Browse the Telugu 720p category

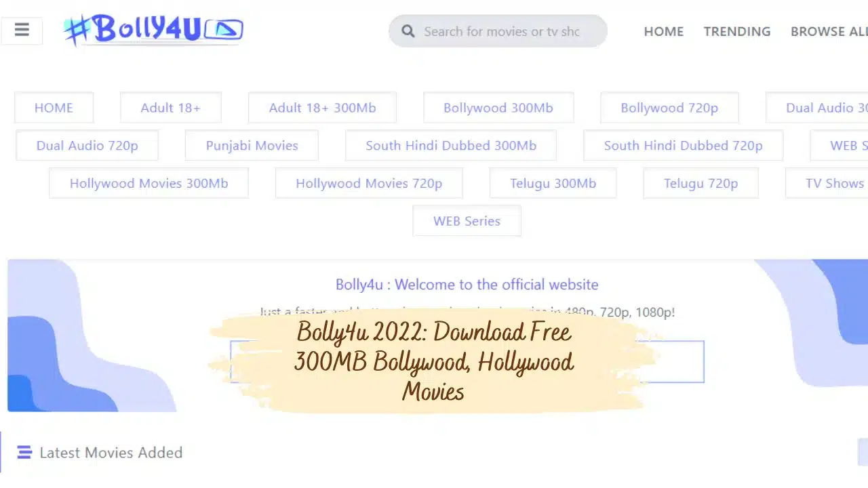tap(701, 183)
